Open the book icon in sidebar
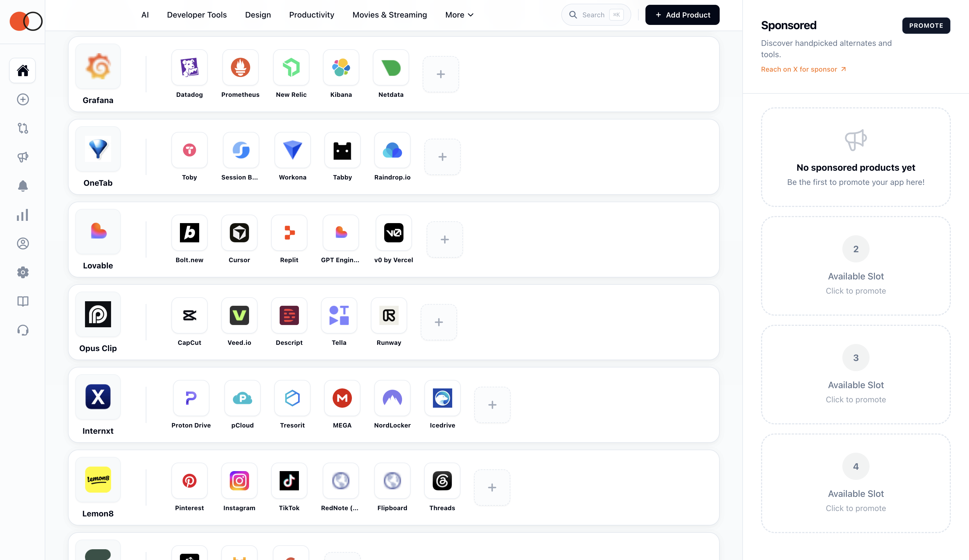 click(x=23, y=301)
